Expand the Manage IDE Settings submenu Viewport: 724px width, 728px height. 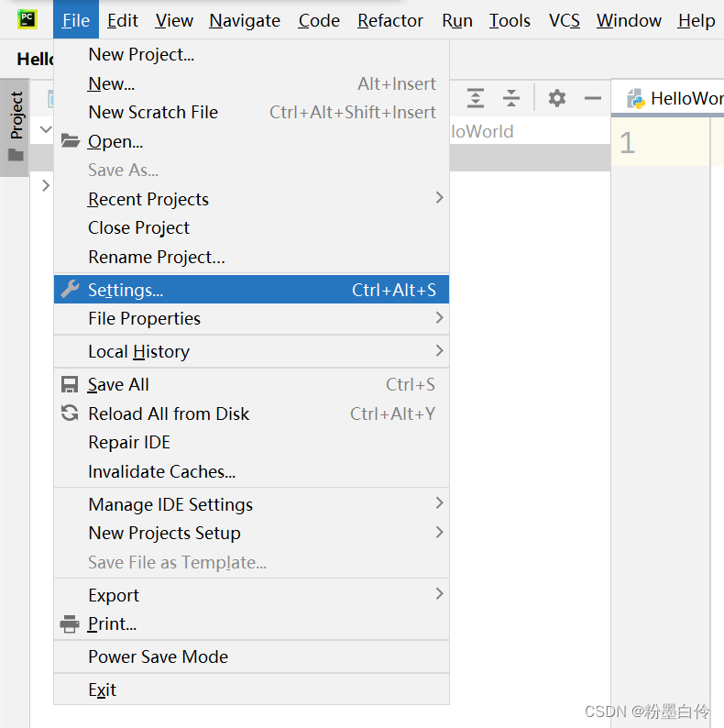point(251,504)
